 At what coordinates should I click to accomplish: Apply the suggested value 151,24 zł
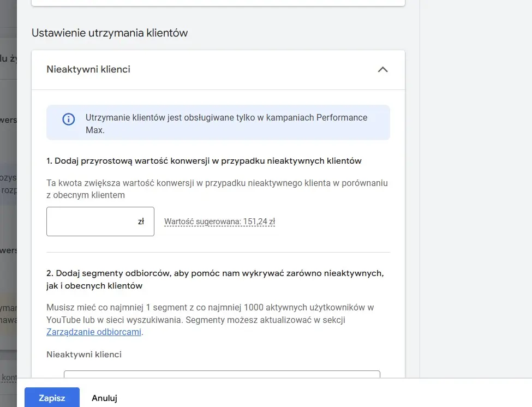[x=219, y=222]
